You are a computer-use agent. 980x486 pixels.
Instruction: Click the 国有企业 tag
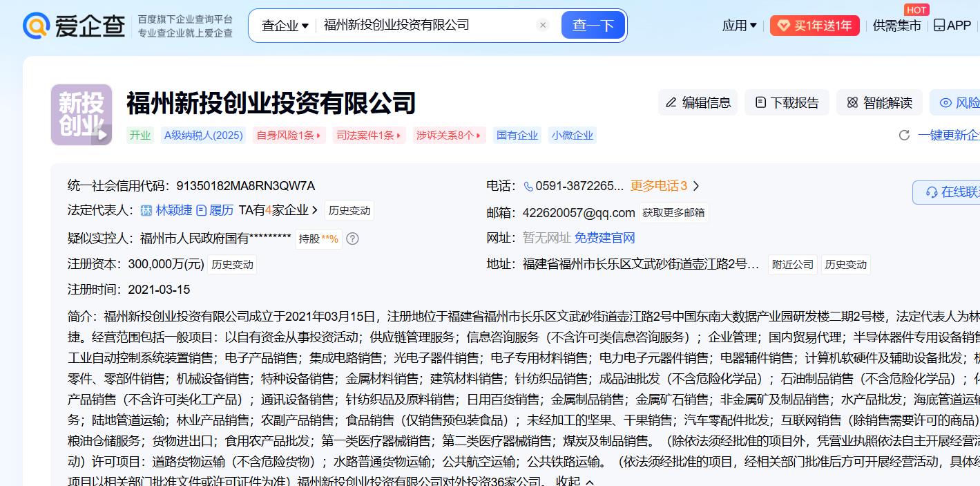coord(517,135)
